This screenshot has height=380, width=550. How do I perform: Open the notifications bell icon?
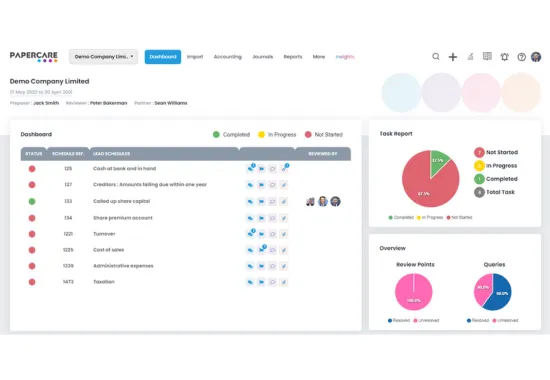click(x=504, y=57)
